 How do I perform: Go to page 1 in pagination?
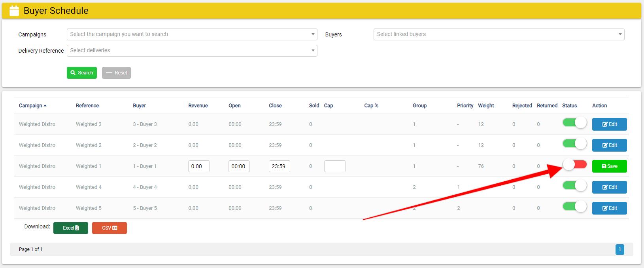(x=620, y=249)
